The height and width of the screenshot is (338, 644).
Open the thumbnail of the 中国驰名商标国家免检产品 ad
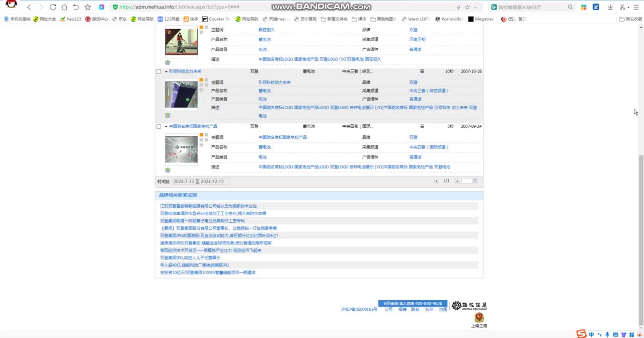coord(181,149)
